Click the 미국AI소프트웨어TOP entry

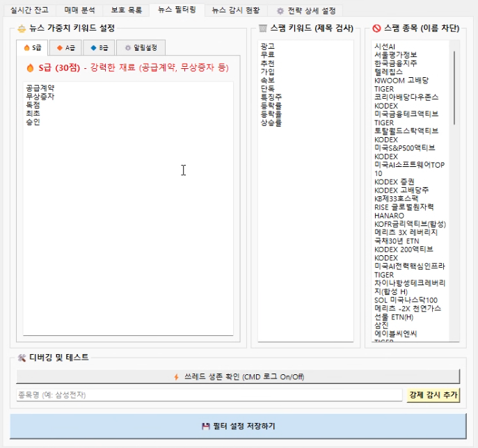(409, 165)
